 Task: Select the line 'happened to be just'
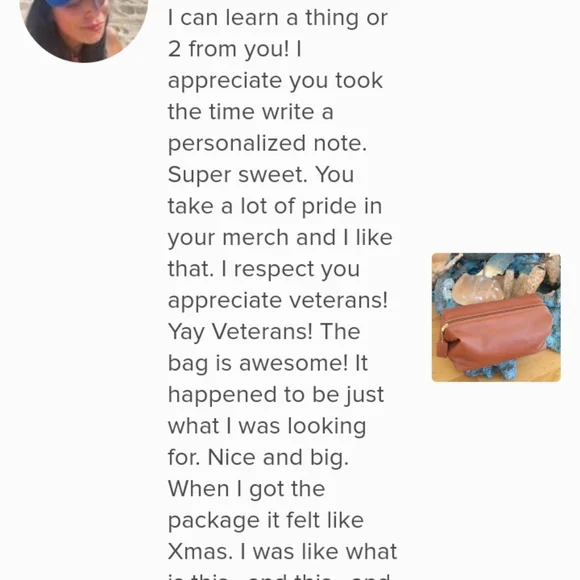pyautogui.click(x=276, y=395)
